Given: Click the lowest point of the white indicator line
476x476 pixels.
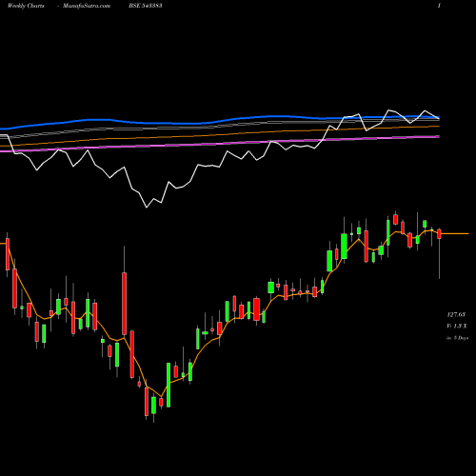Looking at the screenshot, I should (x=147, y=208).
